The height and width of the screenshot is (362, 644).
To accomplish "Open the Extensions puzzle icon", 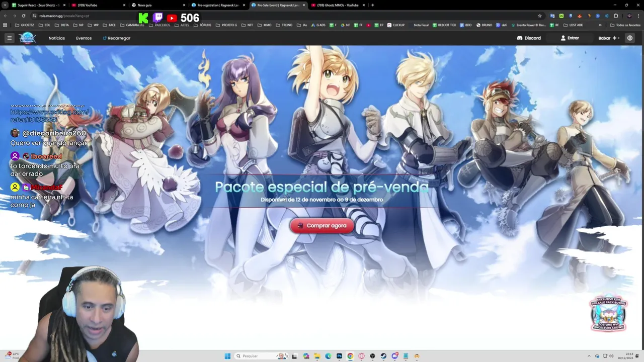I will coord(616,16).
